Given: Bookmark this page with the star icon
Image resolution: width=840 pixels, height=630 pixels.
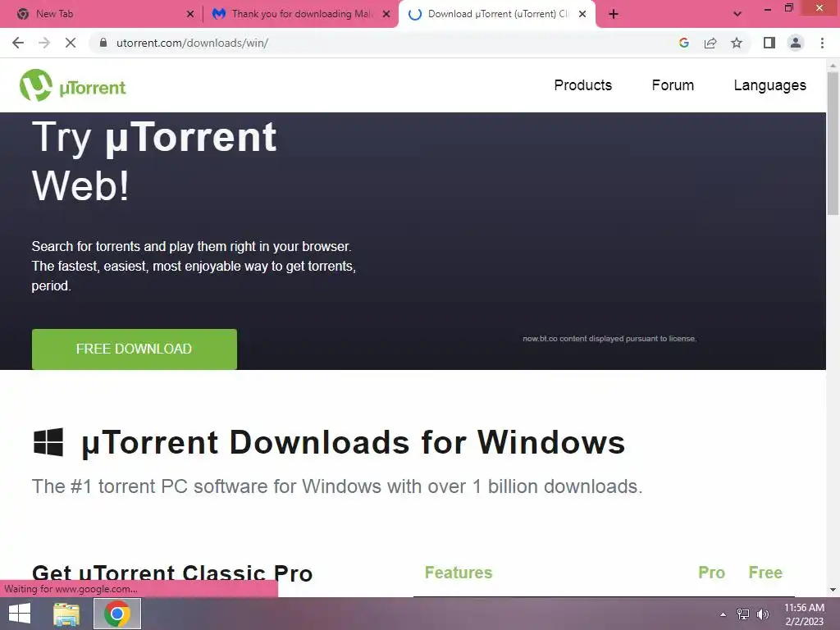Looking at the screenshot, I should pyautogui.click(x=737, y=43).
